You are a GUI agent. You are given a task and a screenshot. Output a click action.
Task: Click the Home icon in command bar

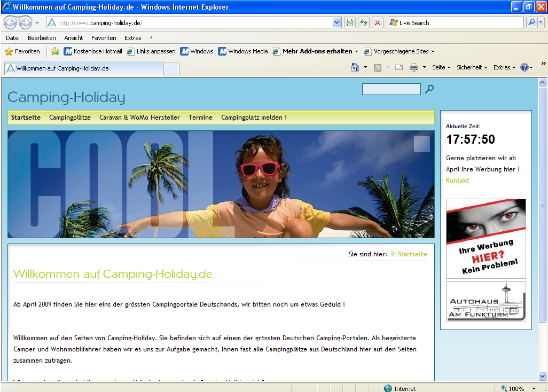(355, 67)
